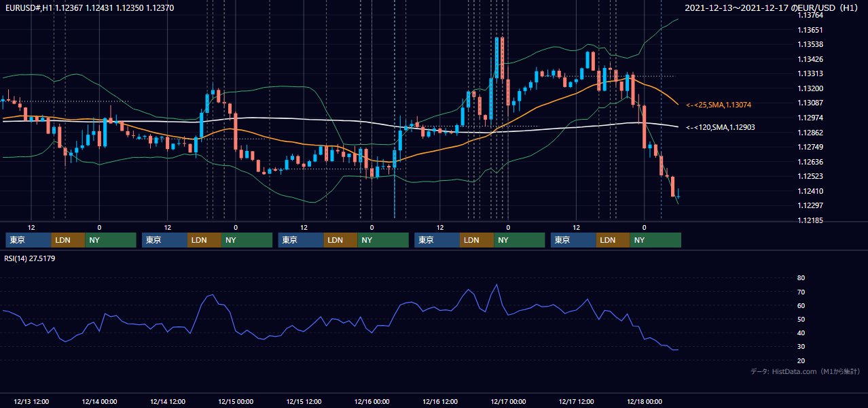Select the 25 SMA 1.13074 orange label
The height and width of the screenshot is (408, 868).
click(x=719, y=105)
